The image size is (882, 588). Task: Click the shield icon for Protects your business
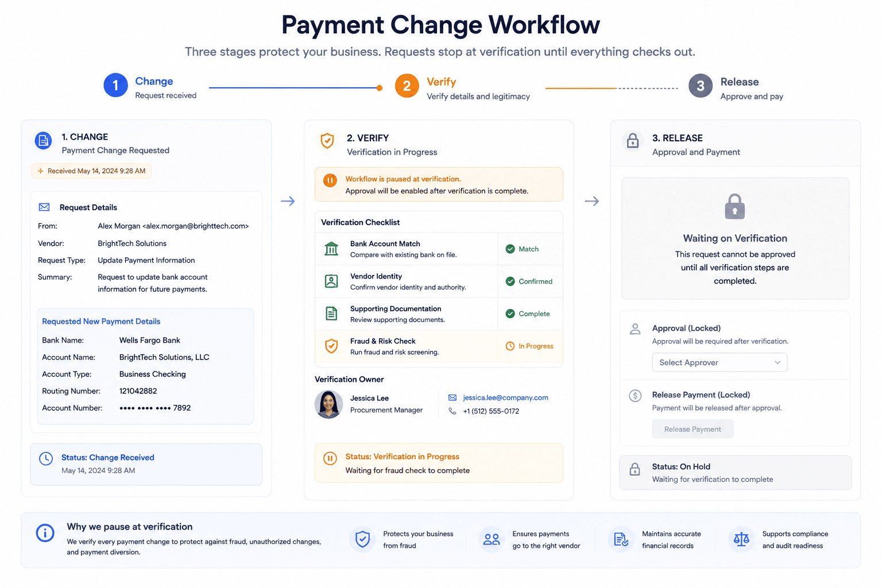click(x=362, y=539)
